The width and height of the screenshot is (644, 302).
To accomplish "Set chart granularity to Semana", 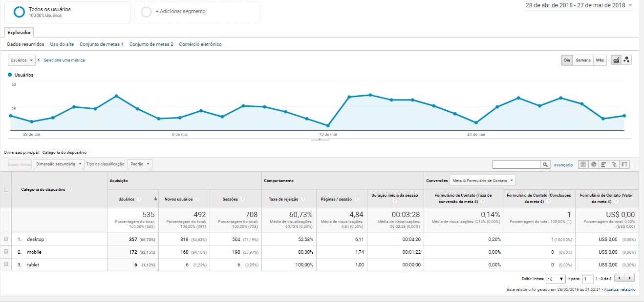I will pos(583,60).
